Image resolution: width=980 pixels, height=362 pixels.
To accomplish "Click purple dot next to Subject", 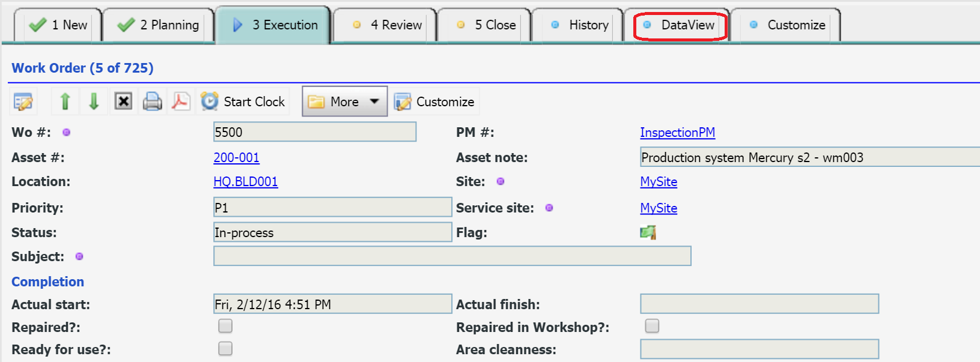I will pos(79,256).
